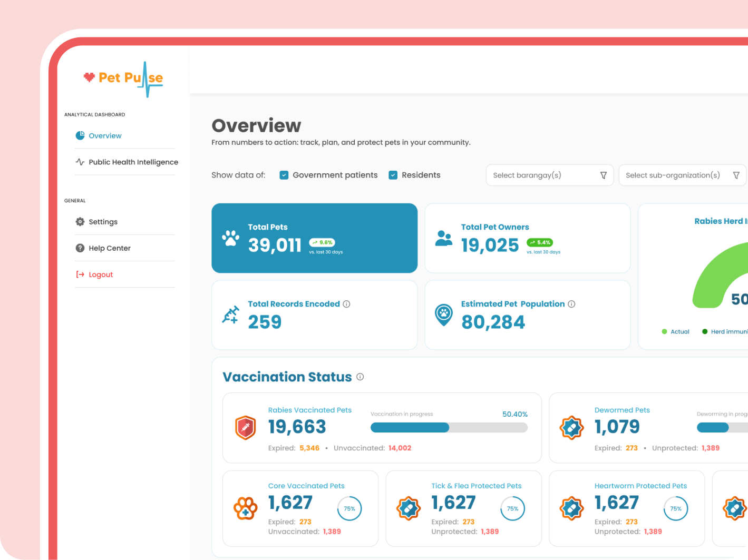Screen dimensions: 748x560
Task: Click the Settings gear icon
Action: (x=80, y=222)
